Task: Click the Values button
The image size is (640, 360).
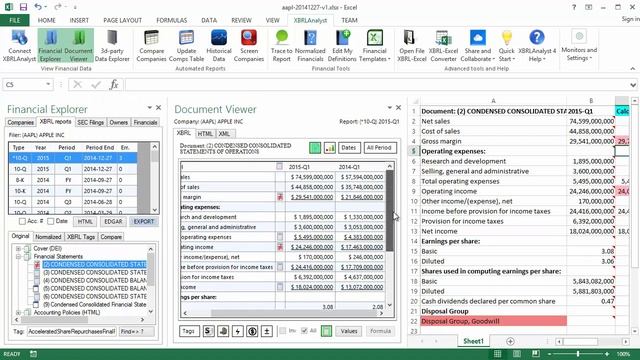Action: [x=349, y=331]
